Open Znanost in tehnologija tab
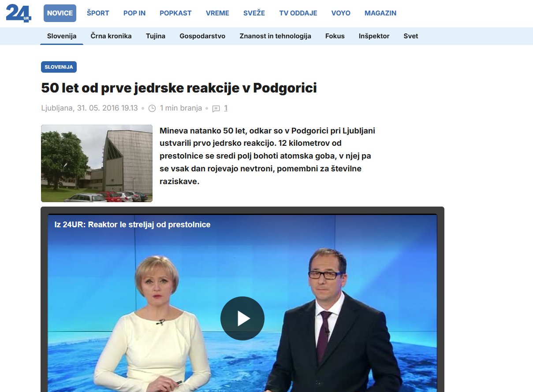 pyautogui.click(x=275, y=36)
